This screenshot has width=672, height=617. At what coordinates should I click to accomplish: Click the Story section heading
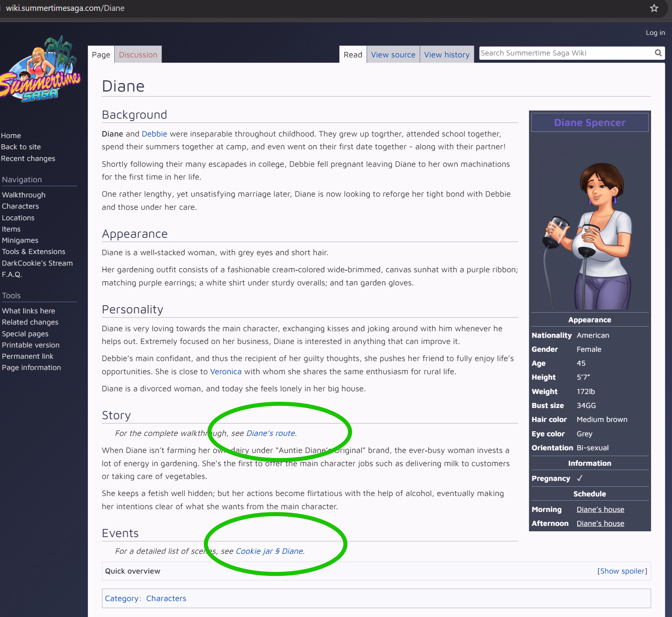116,415
